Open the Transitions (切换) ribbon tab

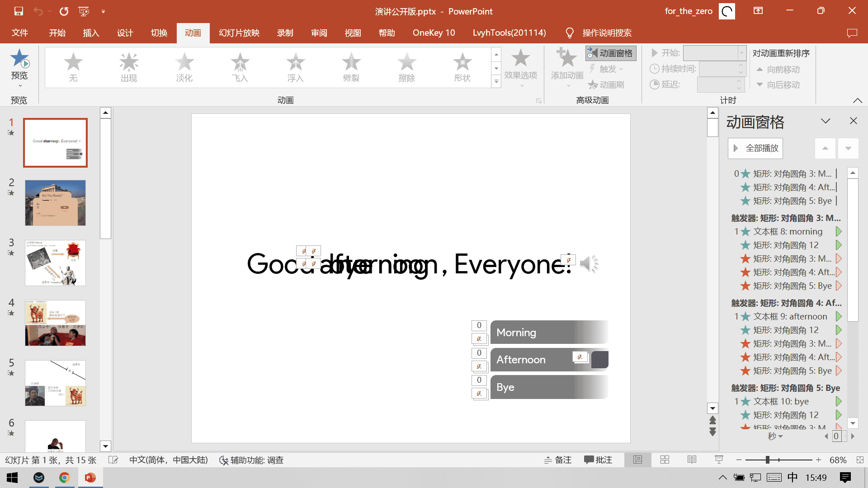pos(159,33)
